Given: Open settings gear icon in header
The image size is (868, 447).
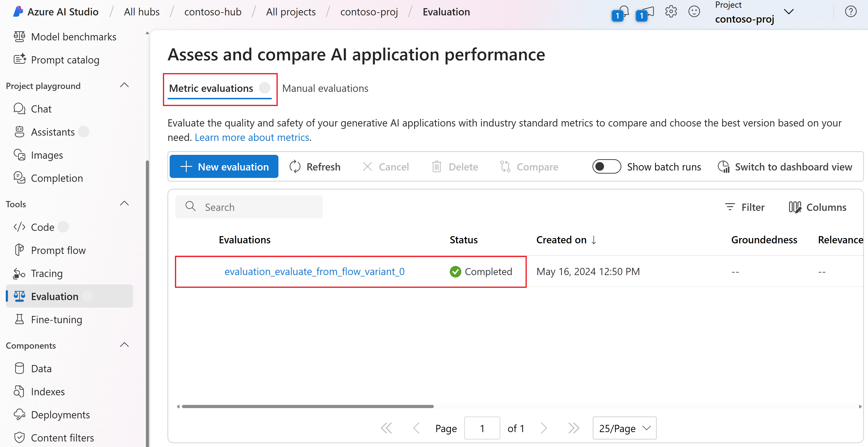Looking at the screenshot, I should click(671, 12).
